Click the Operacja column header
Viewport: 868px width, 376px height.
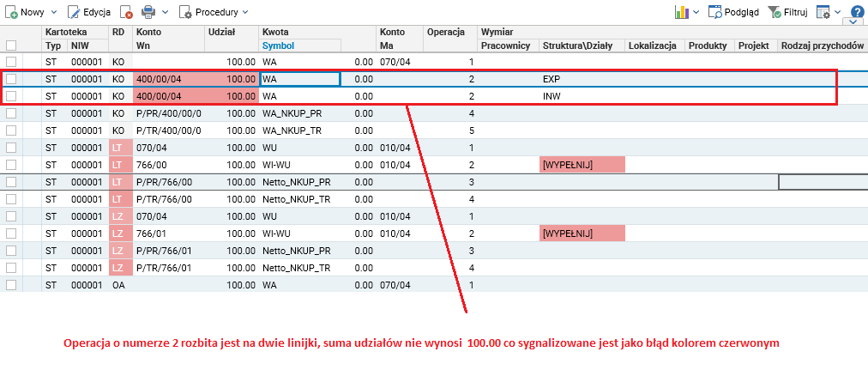[450, 32]
